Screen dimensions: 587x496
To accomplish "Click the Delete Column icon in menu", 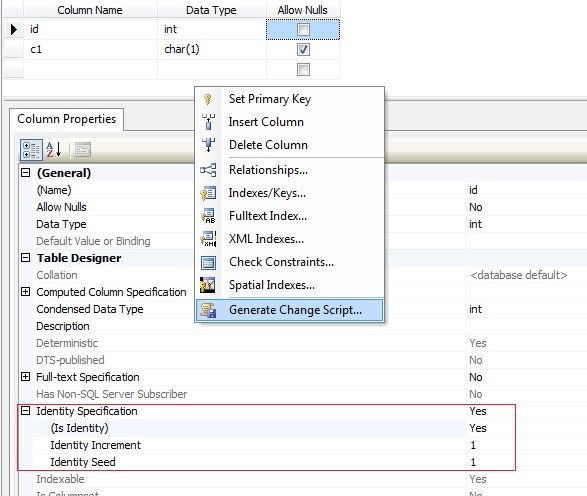I will tap(208, 145).
